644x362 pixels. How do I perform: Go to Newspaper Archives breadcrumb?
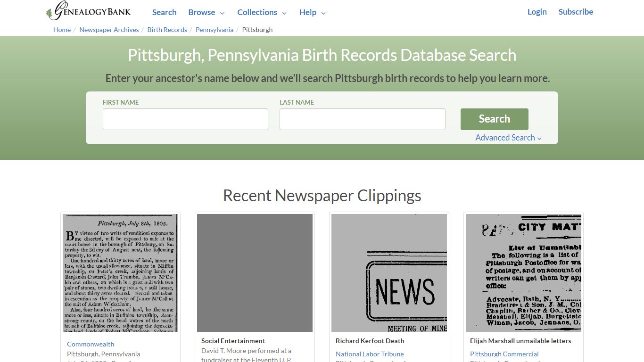tap(109, 30)
